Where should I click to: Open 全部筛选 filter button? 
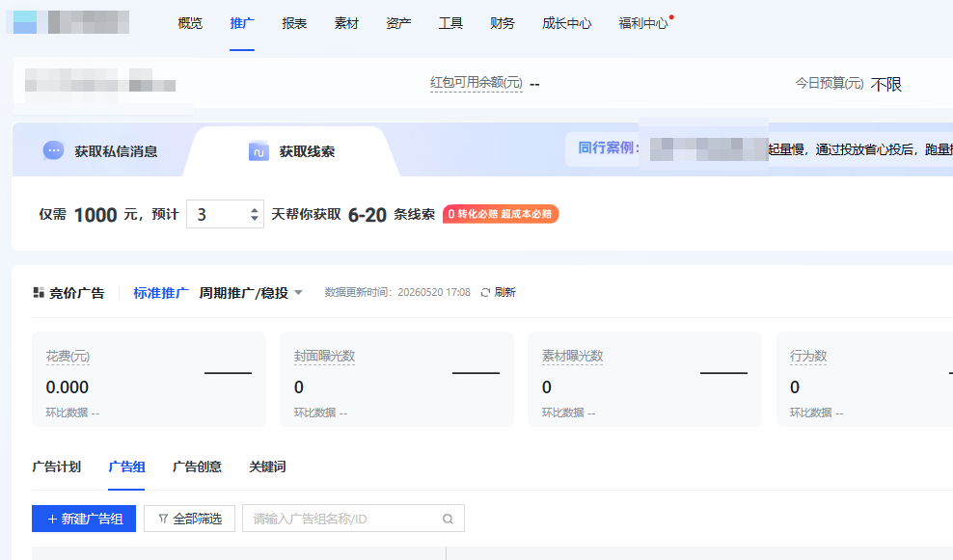point(190,519)
